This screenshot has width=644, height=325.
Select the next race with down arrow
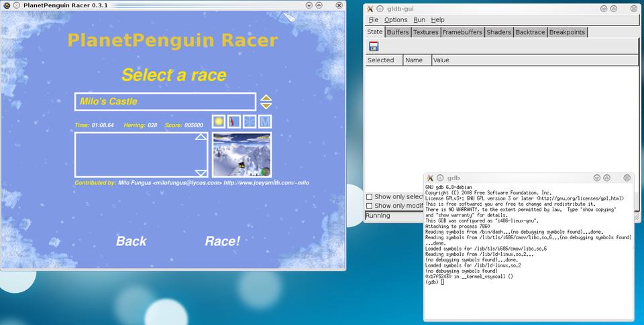tap(266, 105)
